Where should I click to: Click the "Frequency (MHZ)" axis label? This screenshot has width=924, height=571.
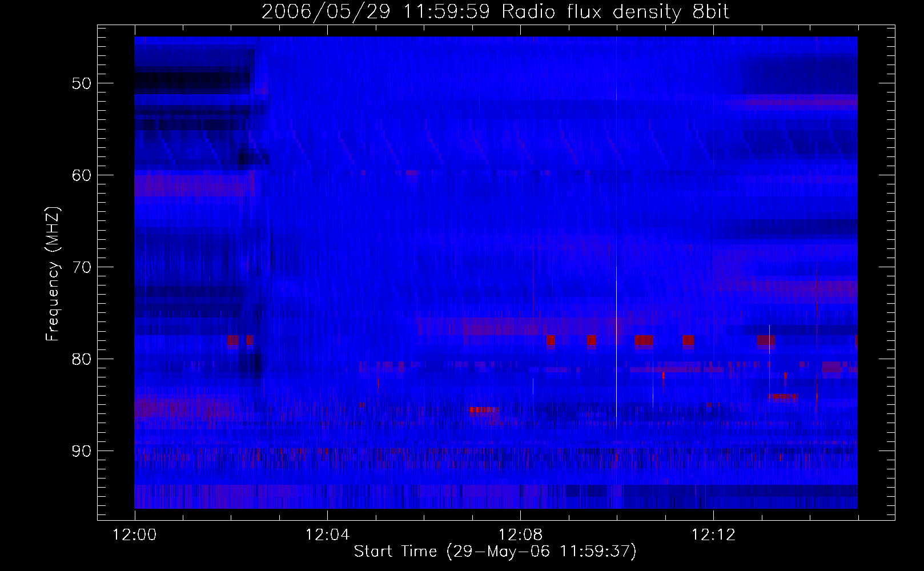(53, 274)
